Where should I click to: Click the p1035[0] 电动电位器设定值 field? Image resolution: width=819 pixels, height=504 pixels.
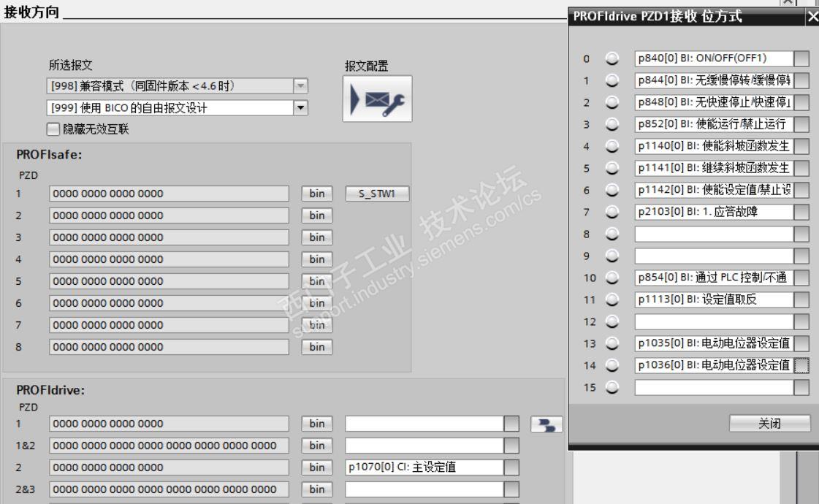(714, 343)
